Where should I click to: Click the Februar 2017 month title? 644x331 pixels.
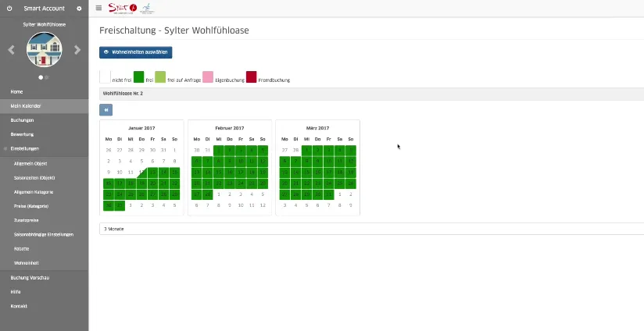(x=230, y=128)
